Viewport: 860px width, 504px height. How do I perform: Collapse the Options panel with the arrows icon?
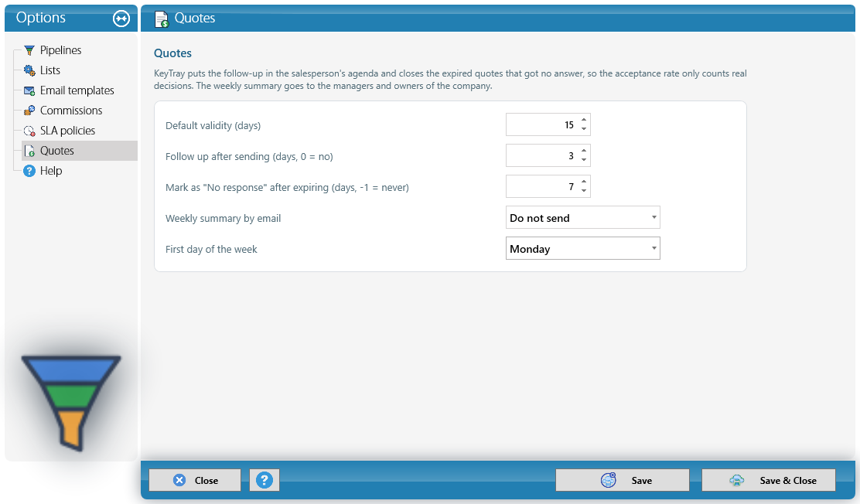point(121,19)
